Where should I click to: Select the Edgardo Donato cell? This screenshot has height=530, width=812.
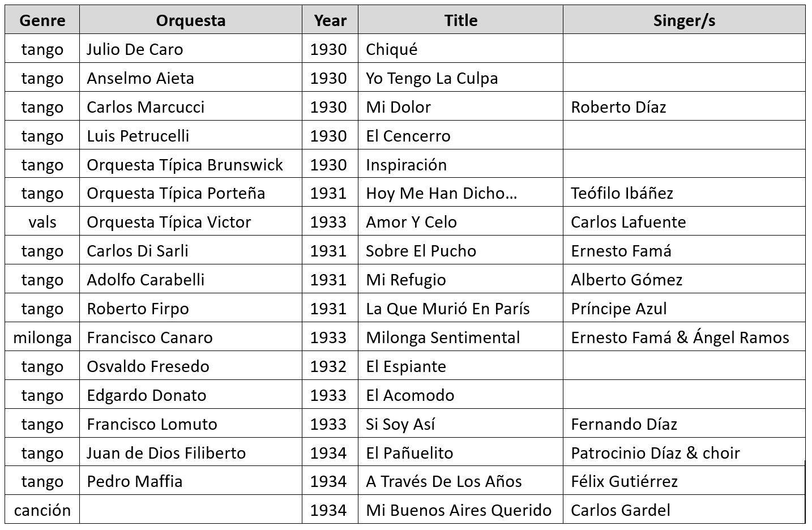point(147,395)
